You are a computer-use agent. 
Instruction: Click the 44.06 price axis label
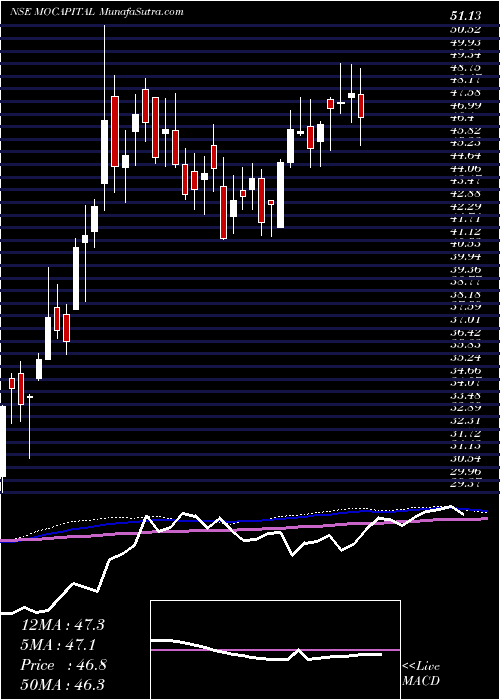coord(465,169)
